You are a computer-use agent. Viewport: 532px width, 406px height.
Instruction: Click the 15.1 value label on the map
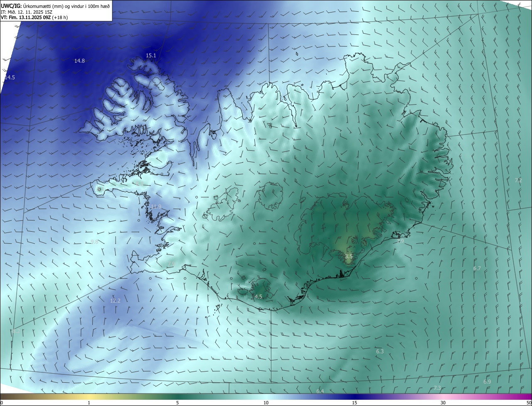tap(151, 56)
